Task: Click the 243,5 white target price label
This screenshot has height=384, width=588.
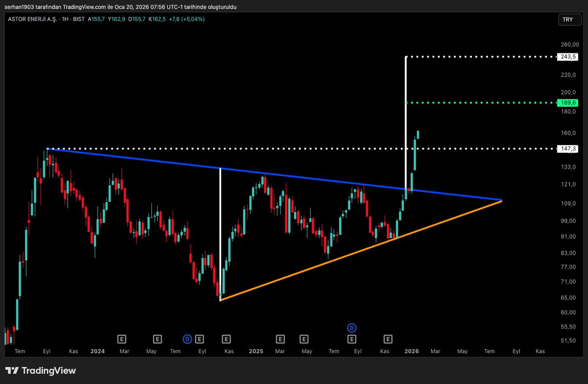Action: pos(567,57)
